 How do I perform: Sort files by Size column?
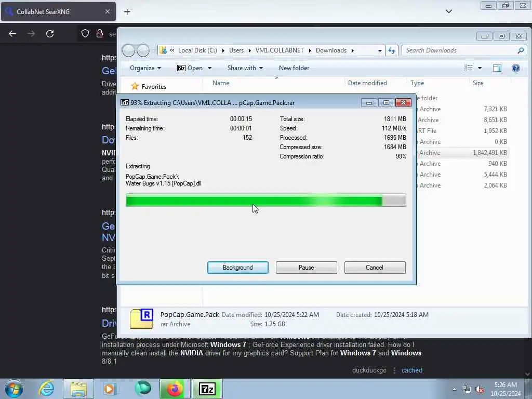pyautogui.click(x=478, y=83)
